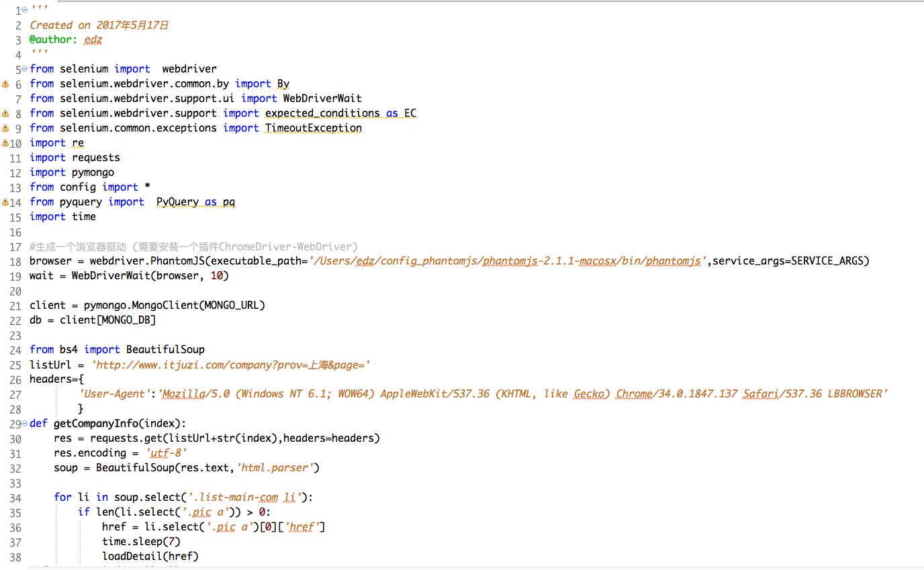
Task: Click the 'html.parser' string on line 32
Action: point(275,468)
